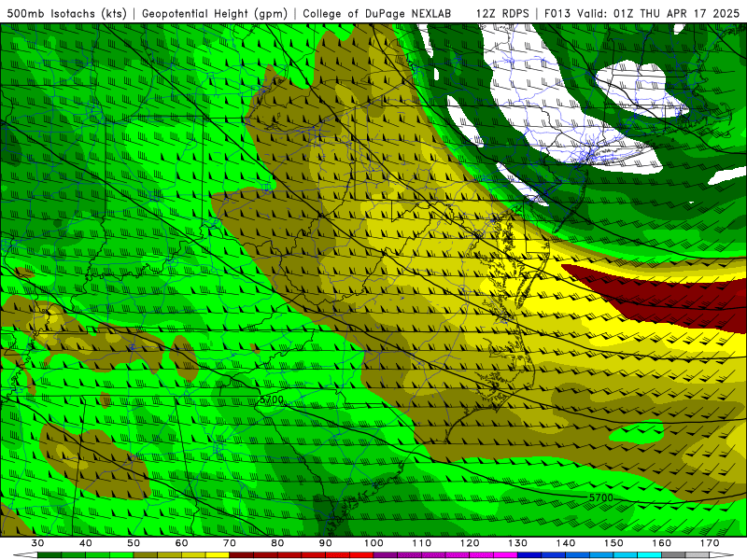Click the '500mb Isotachs (kts)' title text
747x560 pixels.
[67, 13]
